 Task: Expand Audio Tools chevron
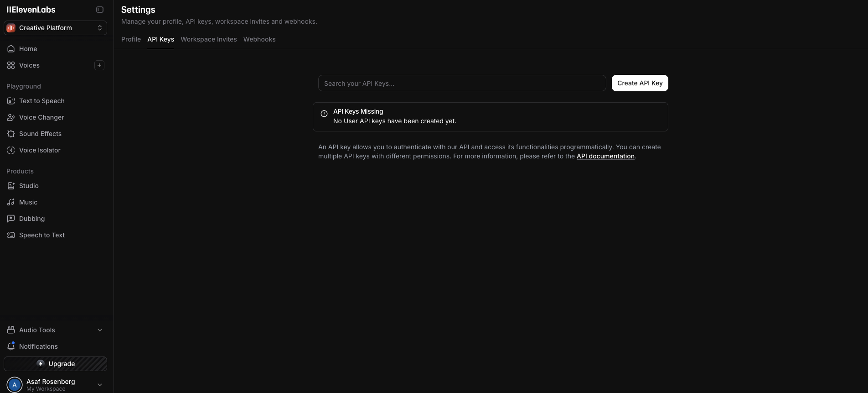click(x=100, y=330)
